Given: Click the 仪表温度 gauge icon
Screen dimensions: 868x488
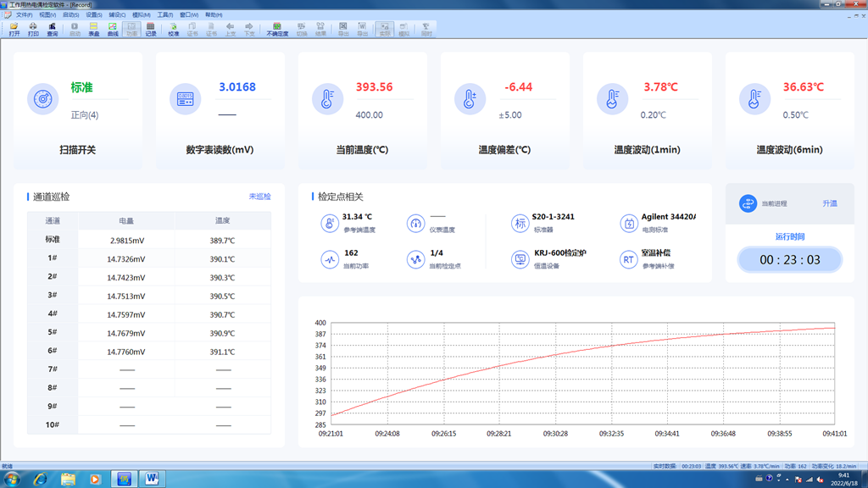Looking at the screenshot, I should [x=415, y=223].
